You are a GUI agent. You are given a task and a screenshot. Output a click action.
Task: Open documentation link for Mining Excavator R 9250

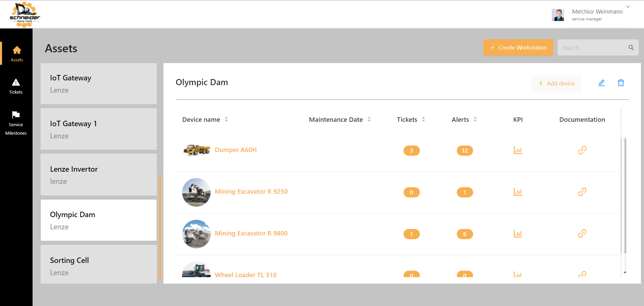(x=582, y=192)
